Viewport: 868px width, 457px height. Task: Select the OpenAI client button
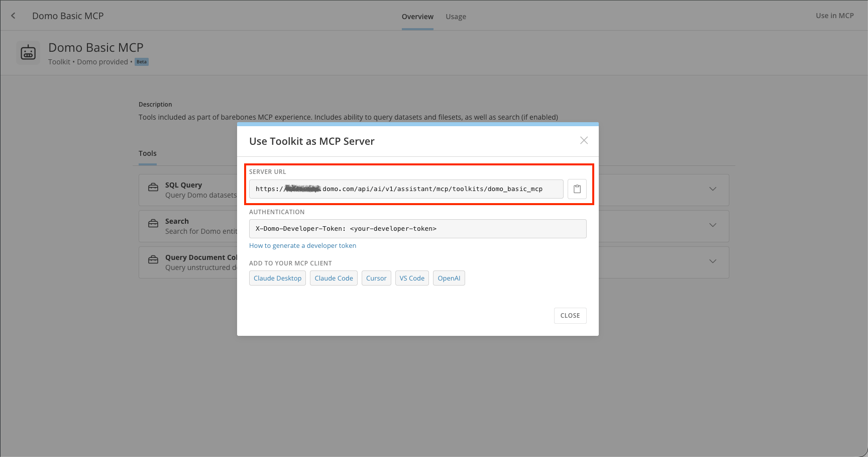click(x=449, y=278)
